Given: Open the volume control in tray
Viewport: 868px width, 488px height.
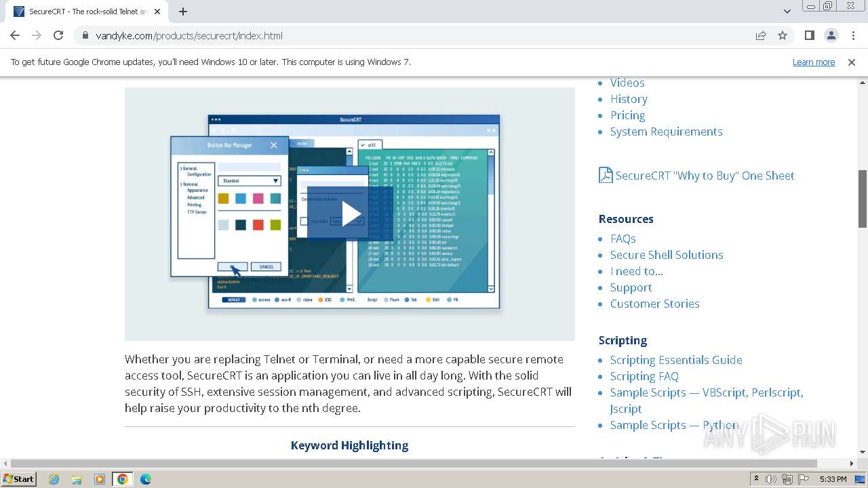Looking at the screenshot, I should click(771, 479).
